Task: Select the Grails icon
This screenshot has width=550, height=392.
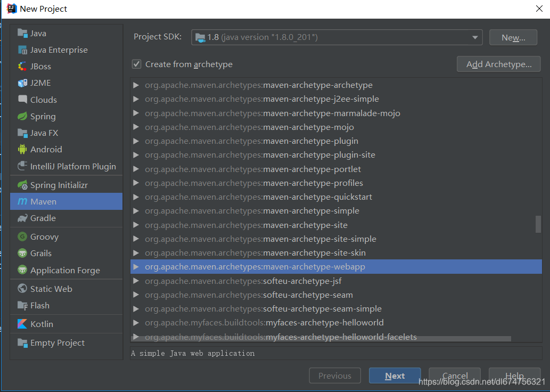Action: [x=22, y=253]
